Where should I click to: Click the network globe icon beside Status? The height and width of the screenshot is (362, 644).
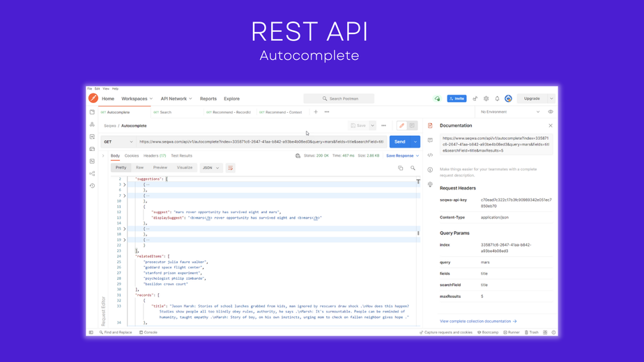pyautogui.click(x=298, y=155)
